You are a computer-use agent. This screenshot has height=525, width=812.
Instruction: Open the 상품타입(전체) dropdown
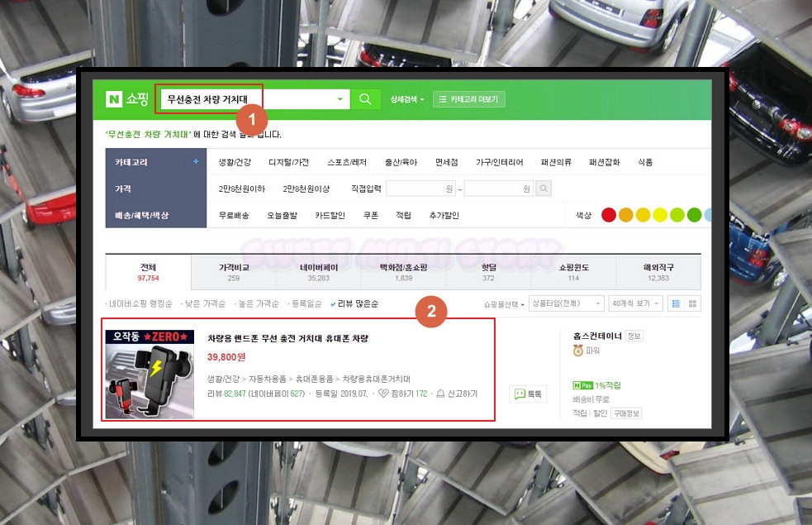click(567, 303)
